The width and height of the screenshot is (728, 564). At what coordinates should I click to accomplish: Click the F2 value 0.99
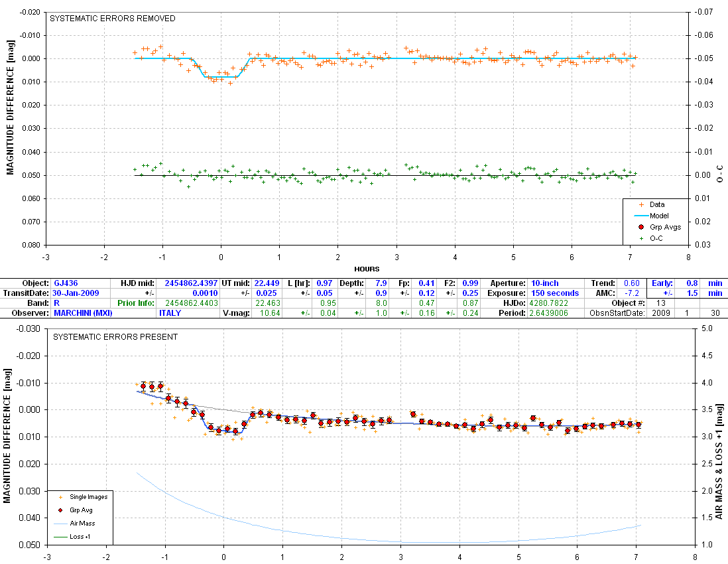(x=470, y=283)
